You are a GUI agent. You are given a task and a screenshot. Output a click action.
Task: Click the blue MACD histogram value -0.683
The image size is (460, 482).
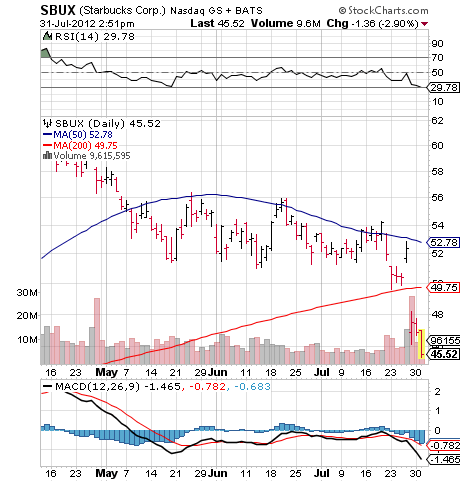(252, 387)
